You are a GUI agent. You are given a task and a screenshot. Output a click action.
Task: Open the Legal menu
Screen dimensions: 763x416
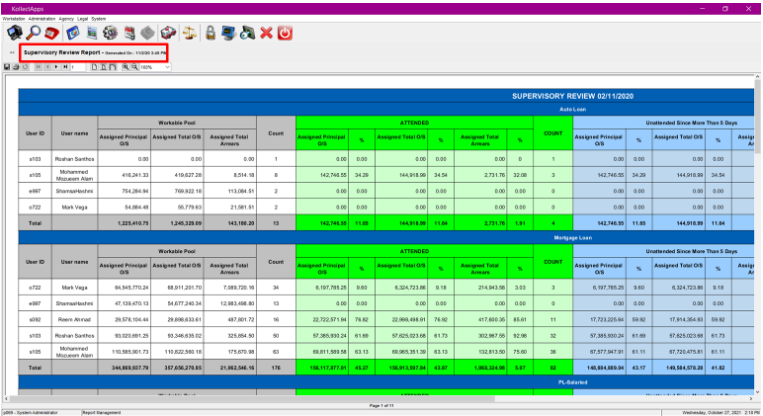click(83, 18)
